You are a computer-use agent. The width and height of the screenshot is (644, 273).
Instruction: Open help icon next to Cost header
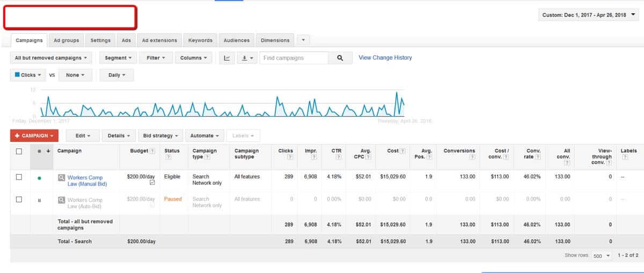point(403,152)
